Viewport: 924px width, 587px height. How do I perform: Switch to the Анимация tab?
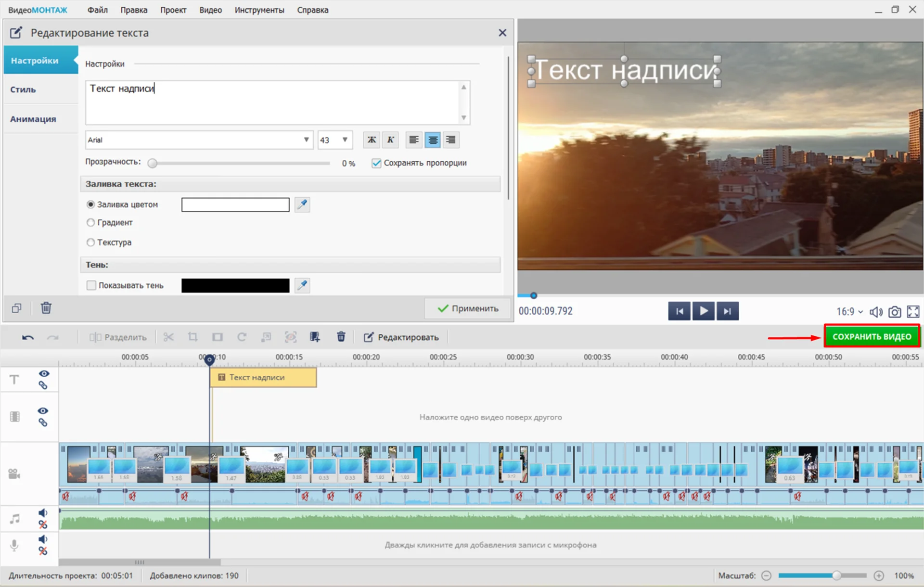[33, 119]
